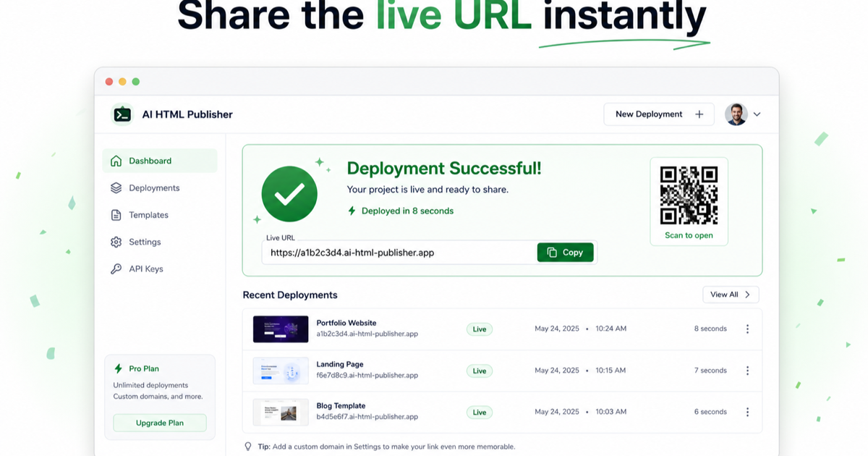Click the Scan to open label
The height and width of the screenshot is (456, 868).
pyautogui.click(x=689, y=235)
